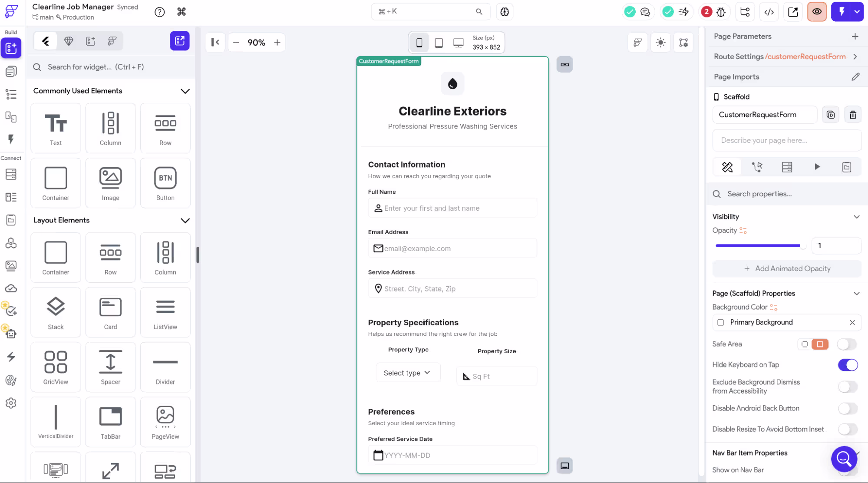Delete the CustomerRequestForm page trash icon

pyautogui.click(x=853, y=115)
